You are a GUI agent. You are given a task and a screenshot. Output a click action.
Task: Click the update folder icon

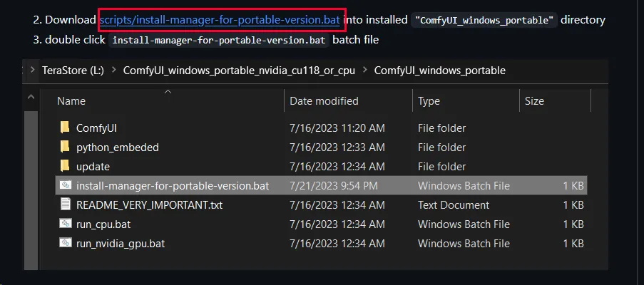pos(65,166)
